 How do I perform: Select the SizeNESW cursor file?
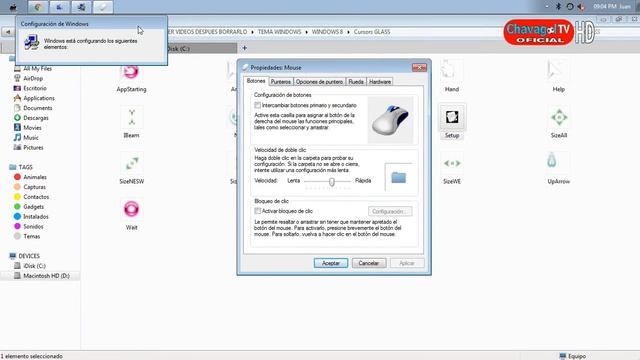pyautogui.click(x=131, y=169)
